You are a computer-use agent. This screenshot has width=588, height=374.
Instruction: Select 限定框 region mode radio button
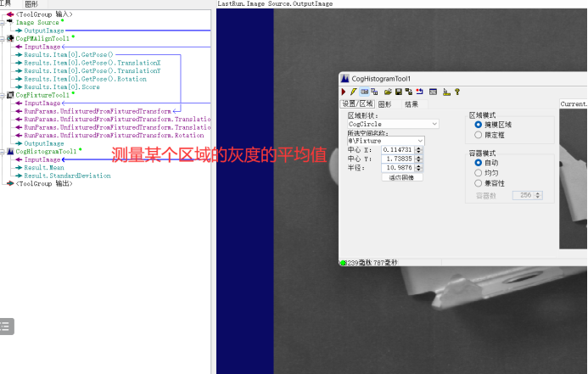[x=479, y=135]
